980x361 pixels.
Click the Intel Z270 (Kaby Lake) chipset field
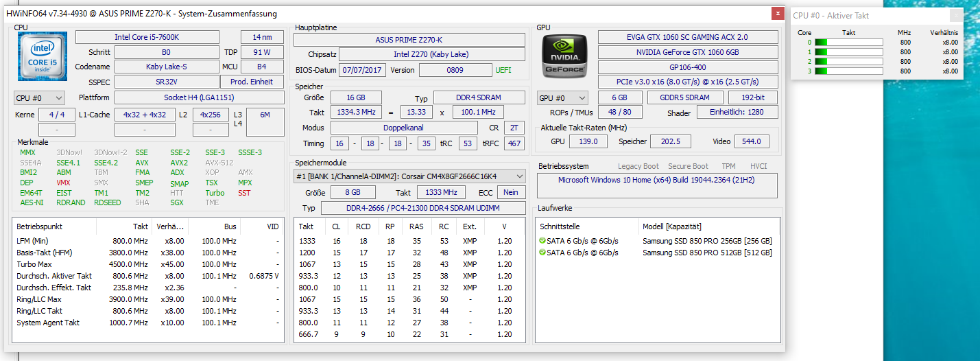pyautogui.click(x=432, y=54)
